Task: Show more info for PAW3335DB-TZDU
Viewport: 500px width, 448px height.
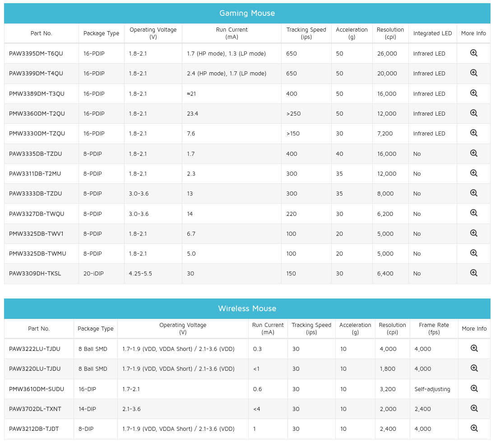Action: point(473,153)
